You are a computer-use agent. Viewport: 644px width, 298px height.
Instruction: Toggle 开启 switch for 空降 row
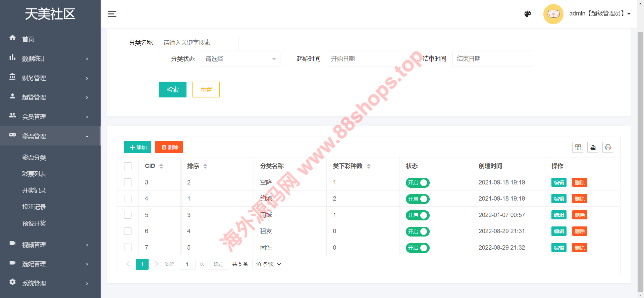tap(418, 183)
